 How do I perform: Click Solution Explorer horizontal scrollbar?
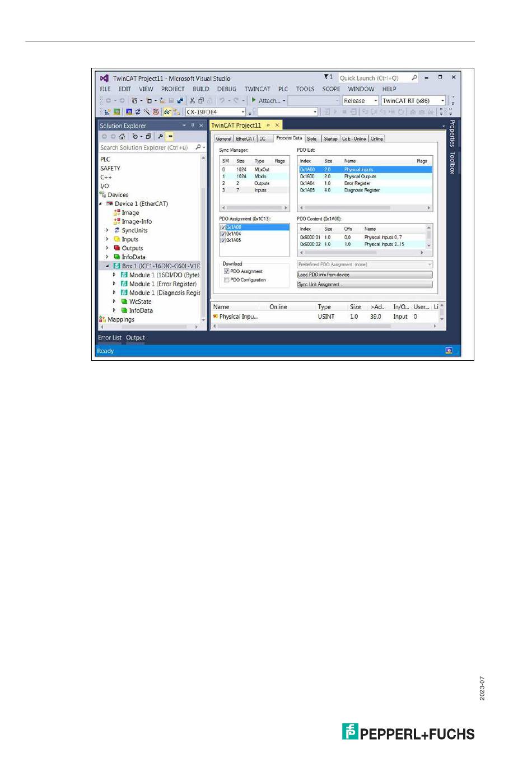click(x=148, y=327)
